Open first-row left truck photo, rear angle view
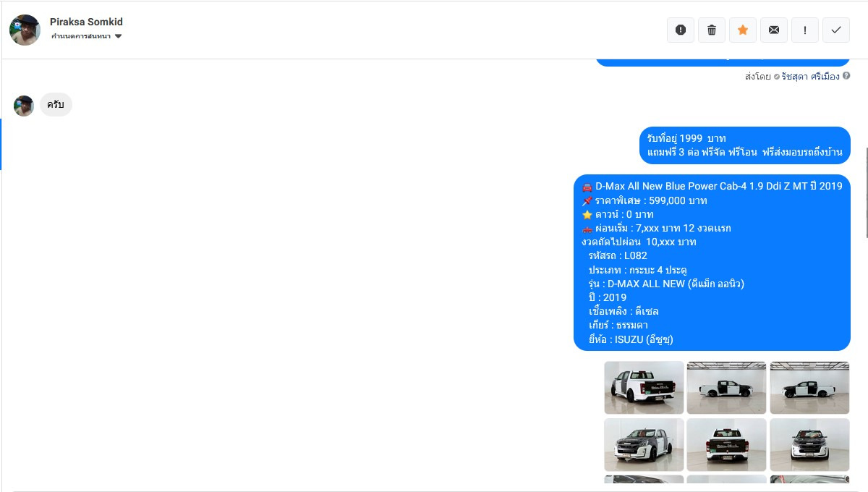868x492 pixels. (644, 388)
